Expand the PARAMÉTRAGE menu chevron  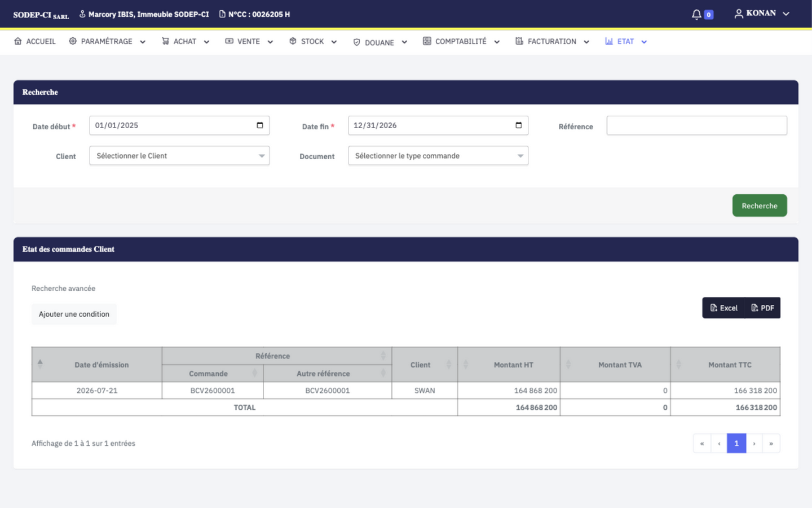coord(143,42)
